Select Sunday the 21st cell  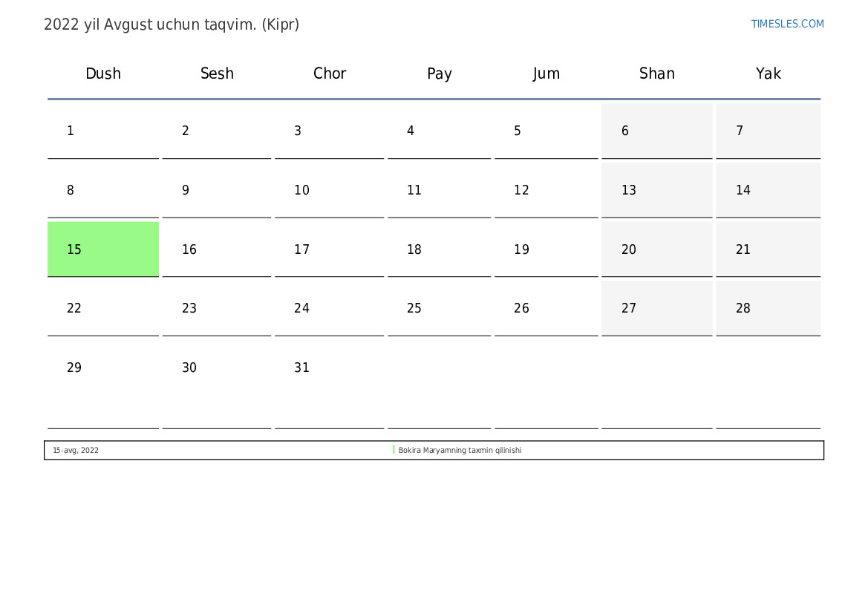pos(769,249)
